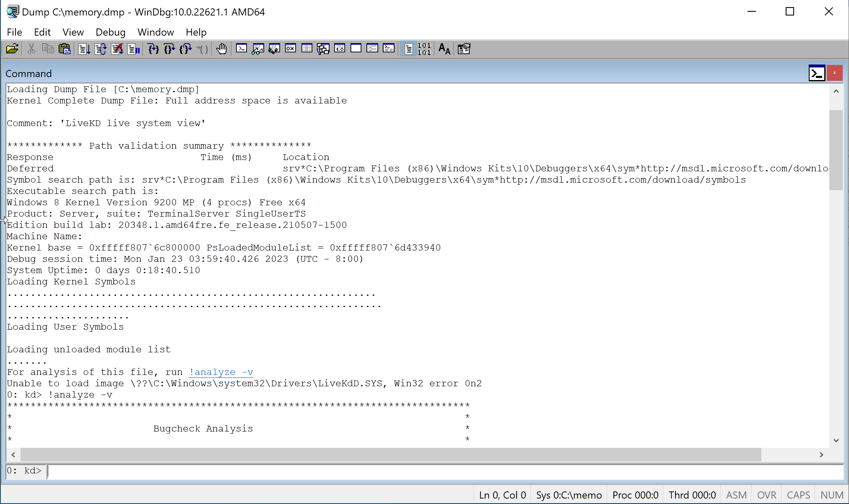The width and height of the screenshot is (849, 504).
Task: Click the Step Out braces icon
Action: click(186, 49)
